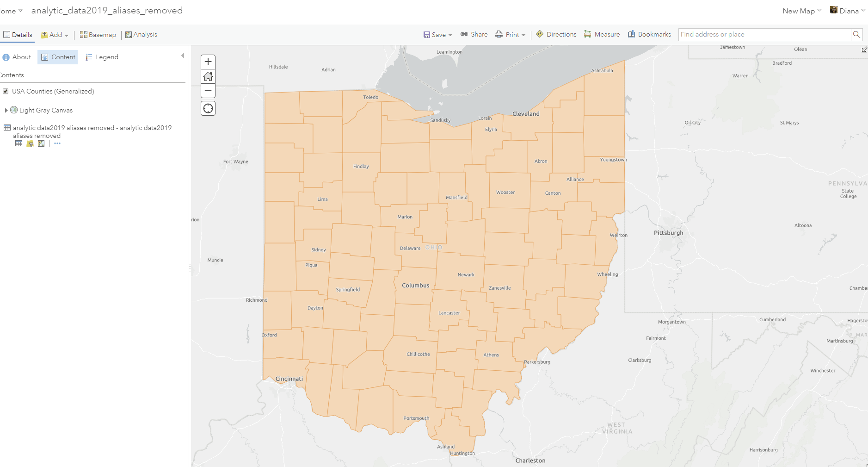The width and height of the screenshot is (868, 467).
Task: Click the Filter funnel icon under analytic data2019
Action: point(30,143)
